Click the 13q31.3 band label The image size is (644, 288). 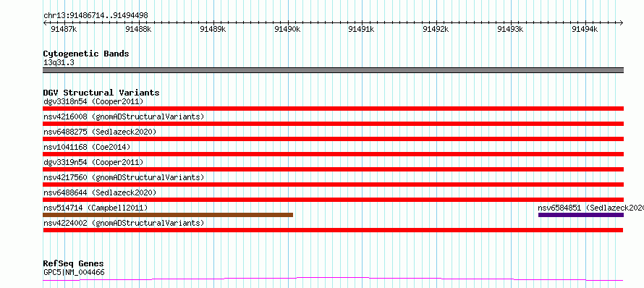[59, 63]
